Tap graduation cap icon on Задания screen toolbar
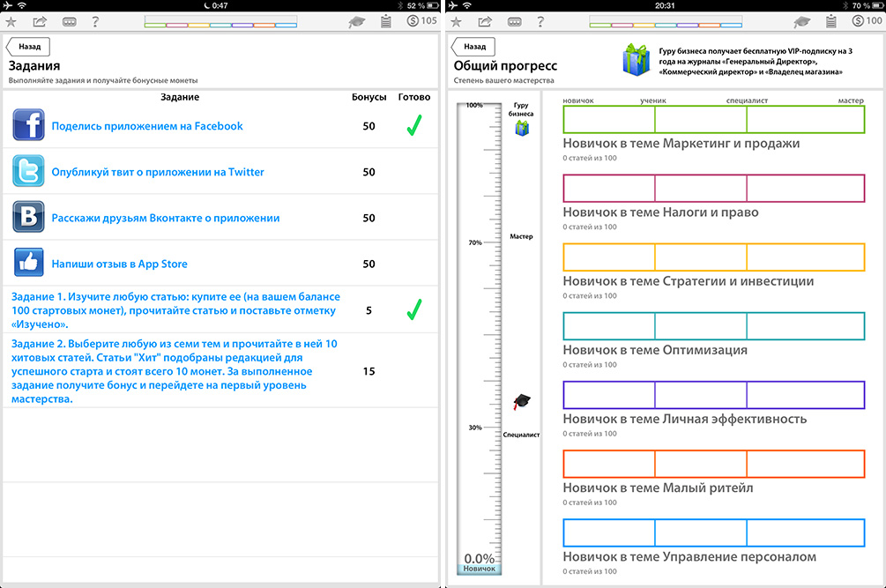This screenshot has width=886, height=588. (x=357, y=21)
